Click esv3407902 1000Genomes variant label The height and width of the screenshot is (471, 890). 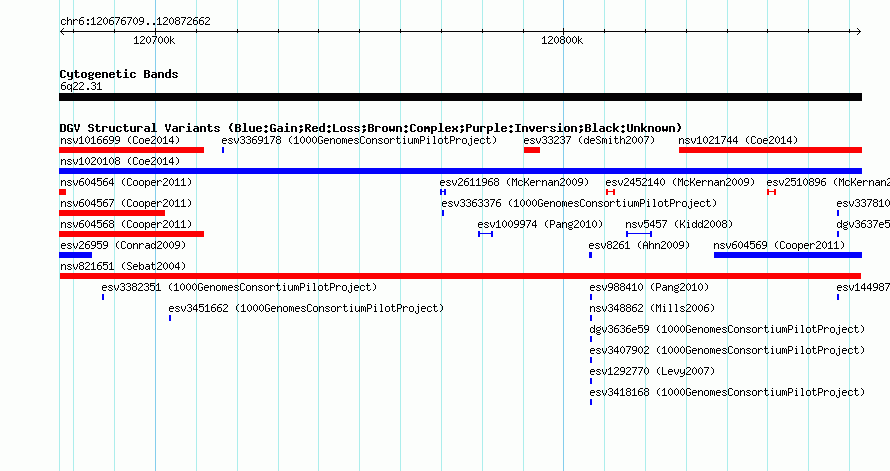pos(727,350)
